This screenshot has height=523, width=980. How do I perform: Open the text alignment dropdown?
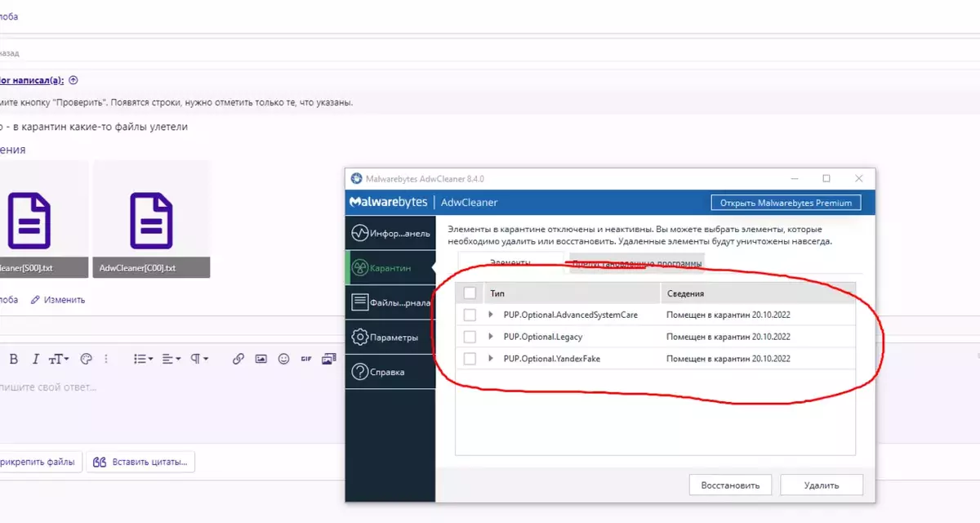171,359
